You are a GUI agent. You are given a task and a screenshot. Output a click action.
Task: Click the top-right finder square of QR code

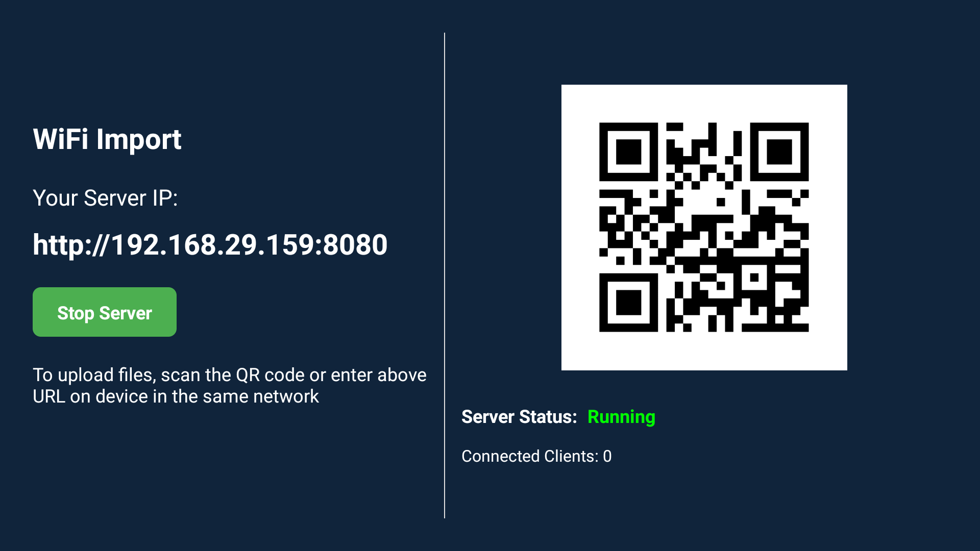[779, 152]
